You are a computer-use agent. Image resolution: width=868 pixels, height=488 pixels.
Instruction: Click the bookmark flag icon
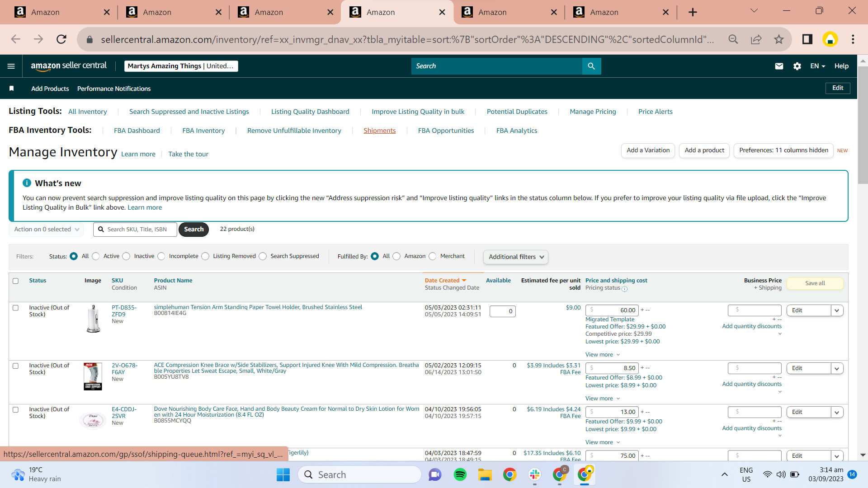point(12,89)
